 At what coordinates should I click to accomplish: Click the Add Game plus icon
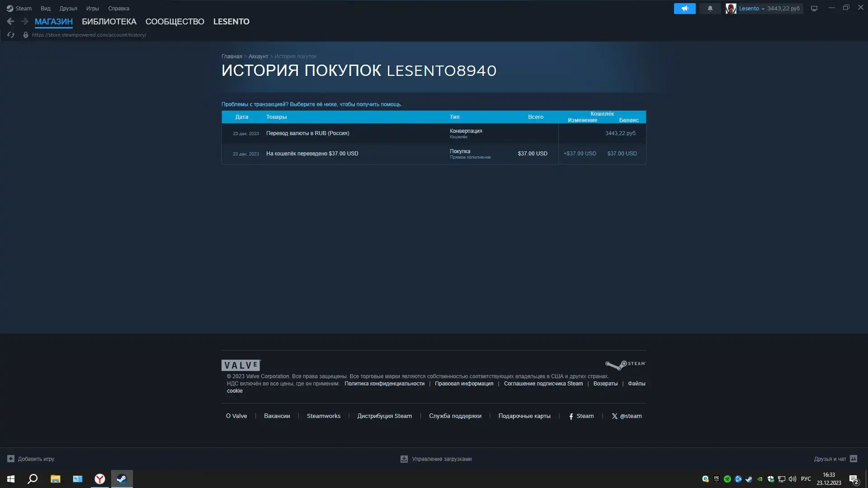coord(11,459)
